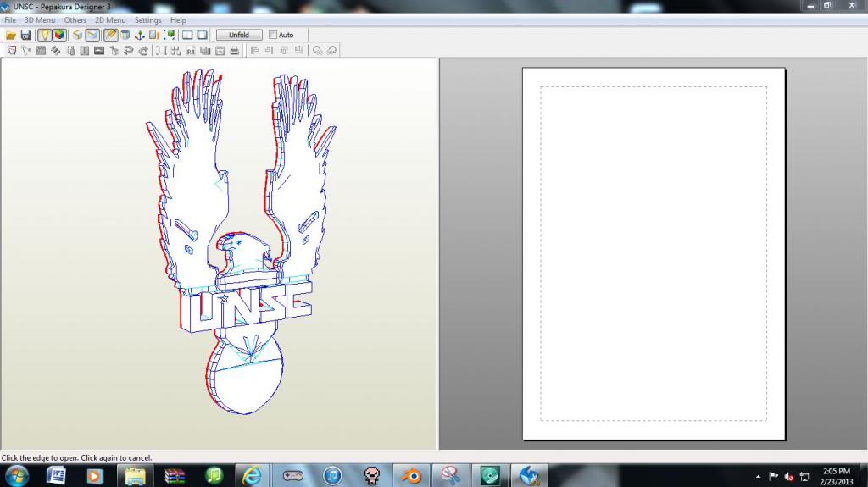Open Microsoft Word from the taskbar
Viewport: 868px width, 487px height.
click(x=56, y=476)
